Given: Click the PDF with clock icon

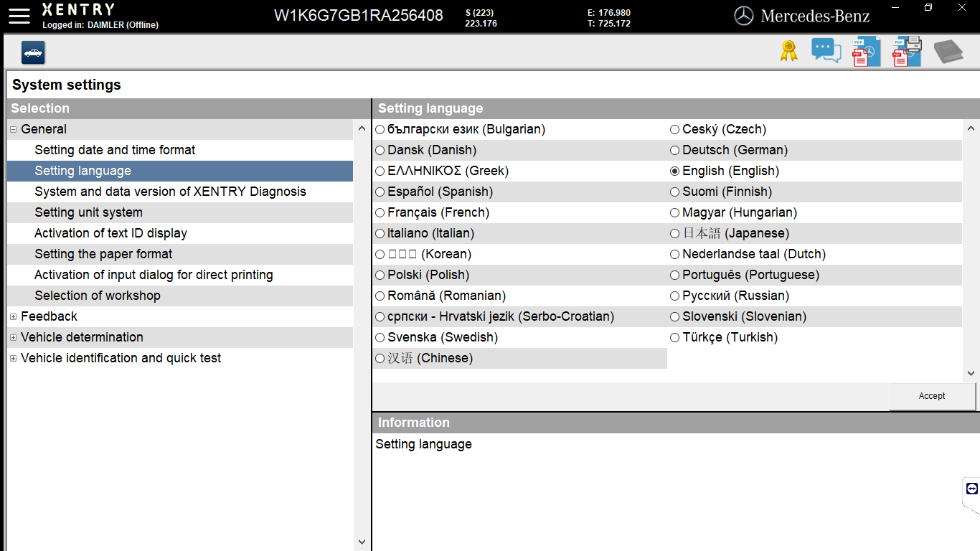Looking at the screenshot, I should 866,52.
